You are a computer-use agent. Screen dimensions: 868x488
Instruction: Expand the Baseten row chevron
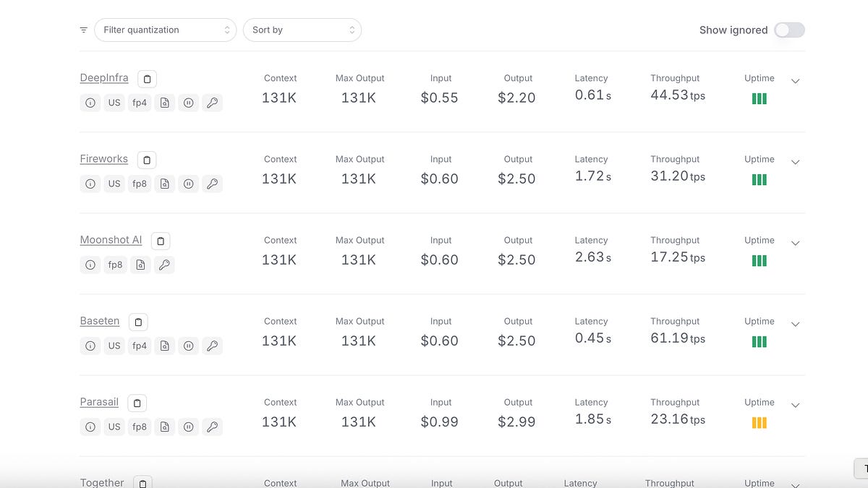pyautogui.click(x=796, y=324)
